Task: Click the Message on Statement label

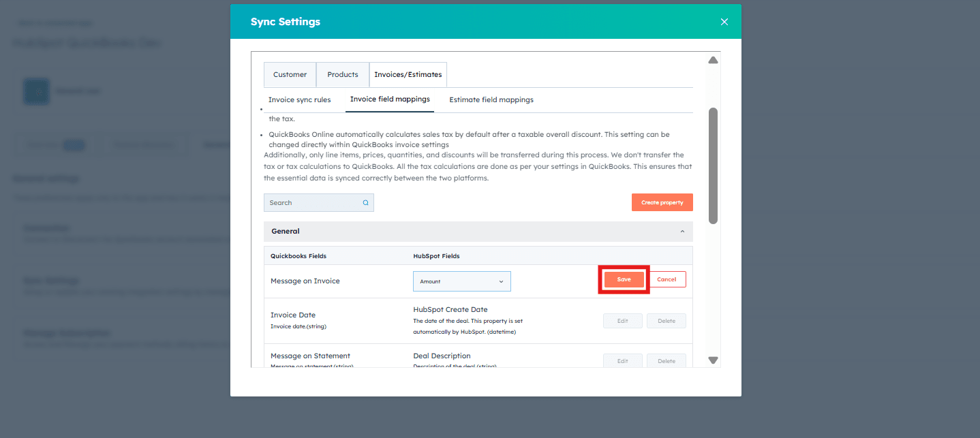Action: 310,356
